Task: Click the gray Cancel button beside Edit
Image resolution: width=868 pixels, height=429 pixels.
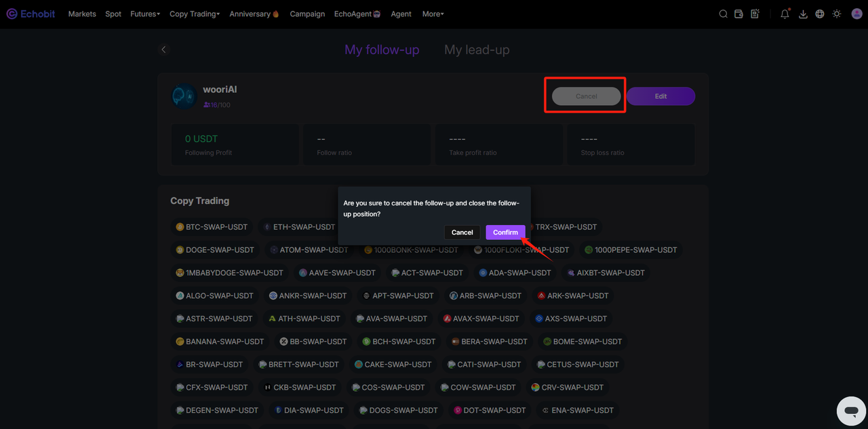Action: coord(587,96)
